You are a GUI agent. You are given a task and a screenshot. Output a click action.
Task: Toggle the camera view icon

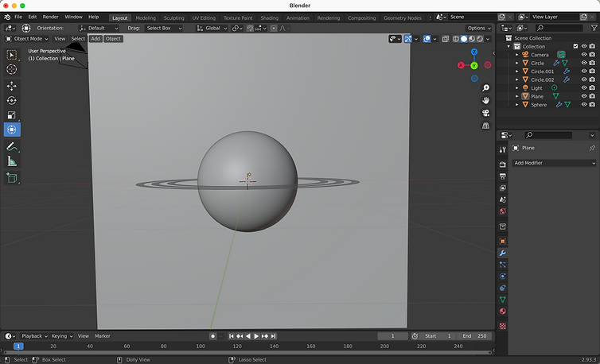[485, 113]
